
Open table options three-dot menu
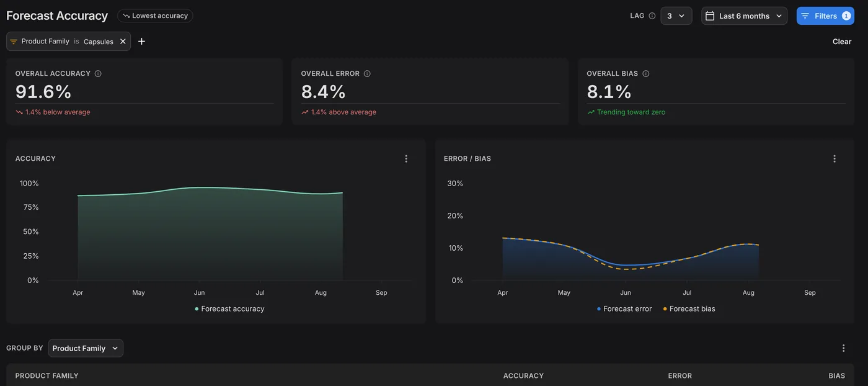tap(843, 348)
